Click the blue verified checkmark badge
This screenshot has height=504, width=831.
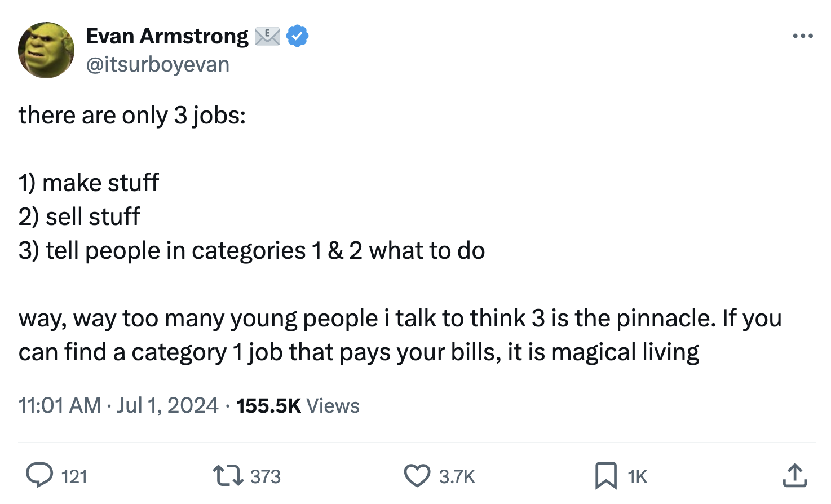pos(297,36)
